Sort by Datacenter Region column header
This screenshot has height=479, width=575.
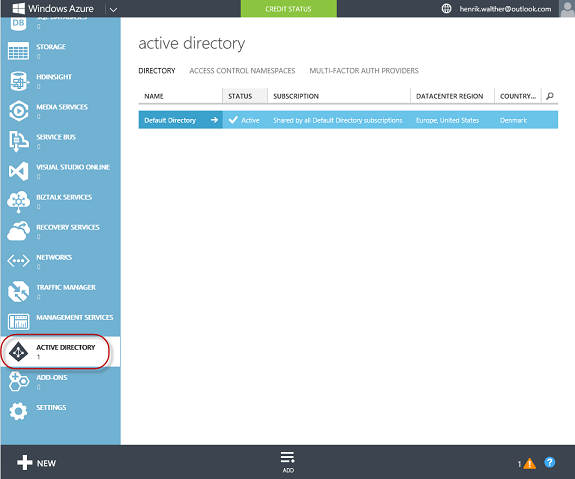click(x=453, y=96)
